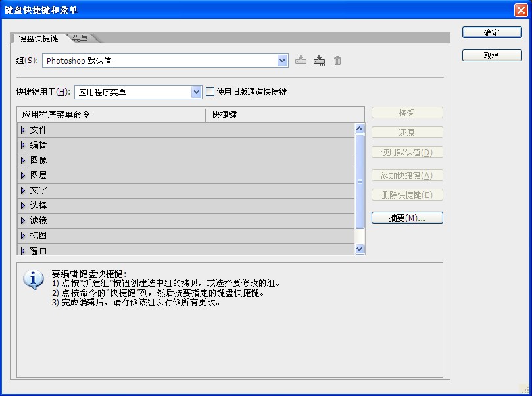
Task: Click the 确定 button
Action: 492,33
